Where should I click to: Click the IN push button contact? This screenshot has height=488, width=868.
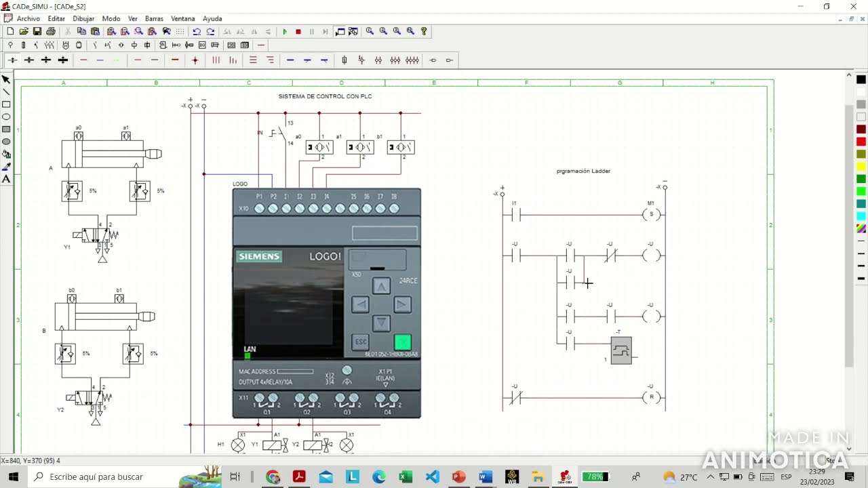(278, 133)
